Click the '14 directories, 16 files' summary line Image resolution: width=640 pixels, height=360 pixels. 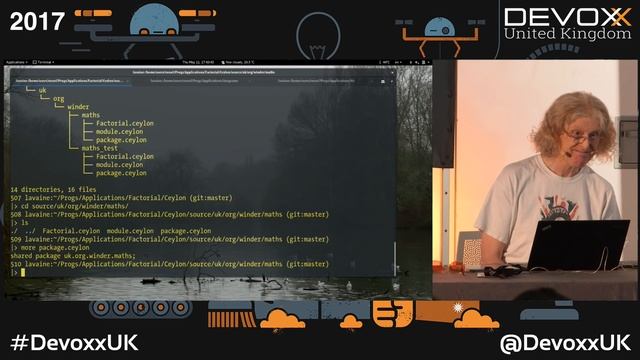click(x=53, y=189)
